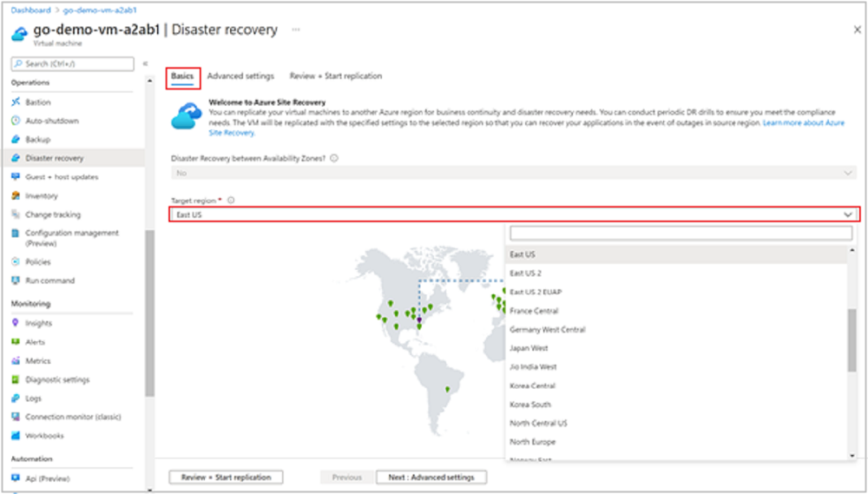868x494 pixels.
Task: Click the Run command icon
Action: [16, 280]
